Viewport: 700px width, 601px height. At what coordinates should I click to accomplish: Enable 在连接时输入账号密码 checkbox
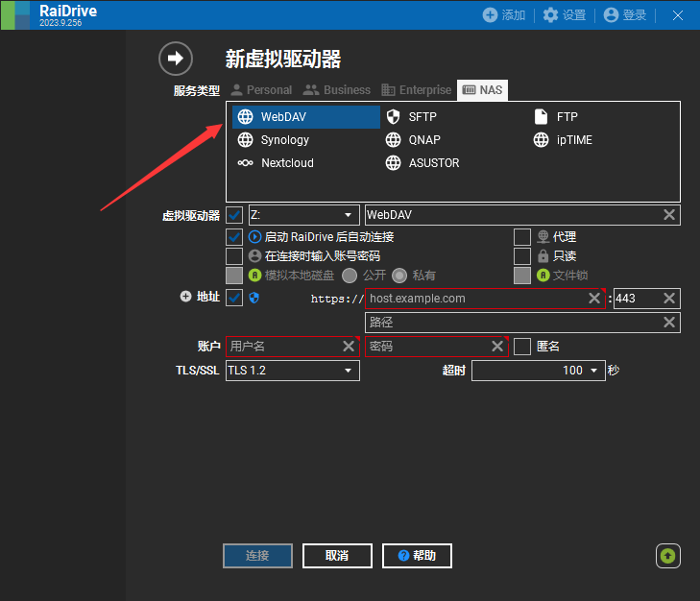coord(234,256)
